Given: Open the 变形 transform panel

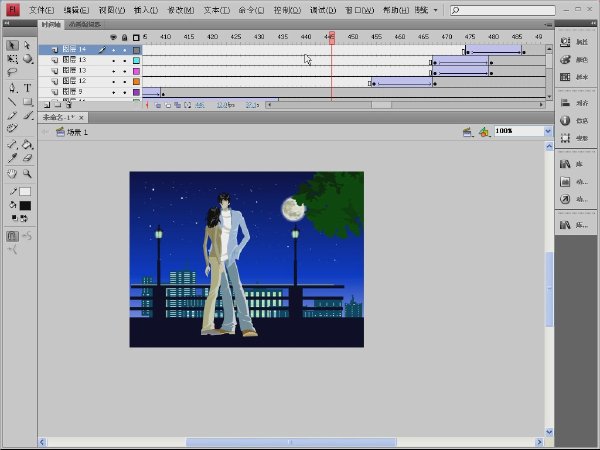Looking at the screenshot, I should pyautogui.click(x=575, y=138).
